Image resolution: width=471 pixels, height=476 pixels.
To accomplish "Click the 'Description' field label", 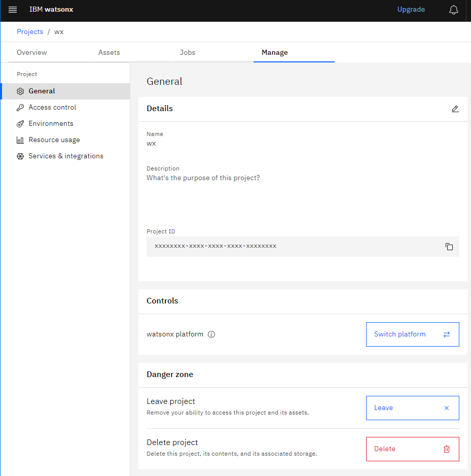I will [x=163, y=168].
